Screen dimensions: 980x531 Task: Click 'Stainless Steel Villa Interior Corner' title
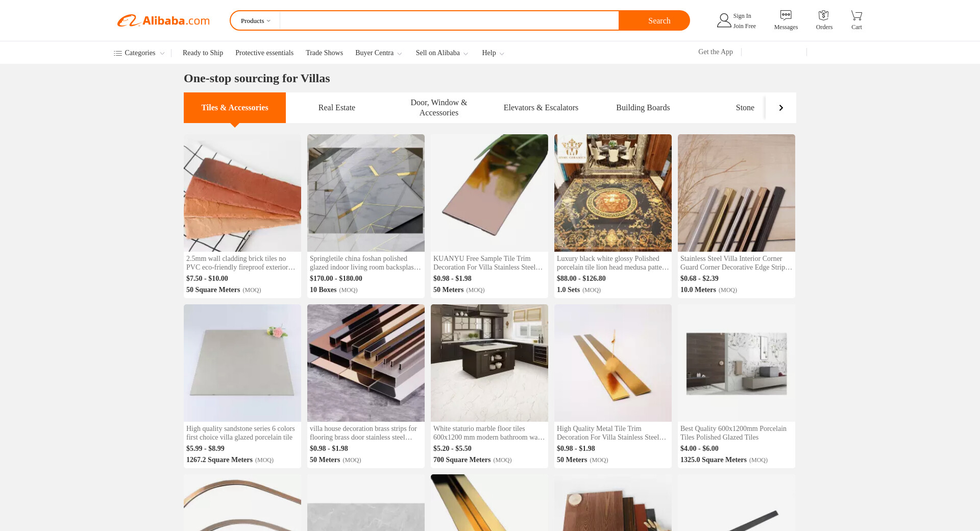(x=737, y=263)
